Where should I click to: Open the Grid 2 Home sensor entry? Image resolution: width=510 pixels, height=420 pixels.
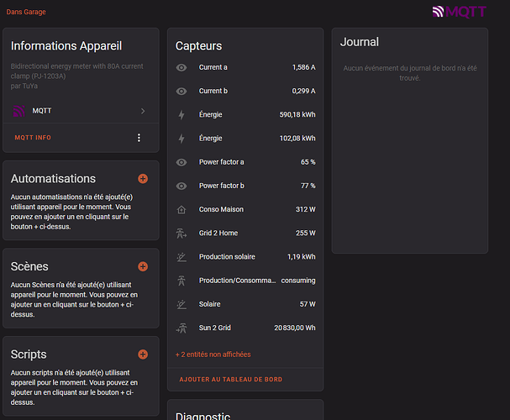[x=245, y=234]
